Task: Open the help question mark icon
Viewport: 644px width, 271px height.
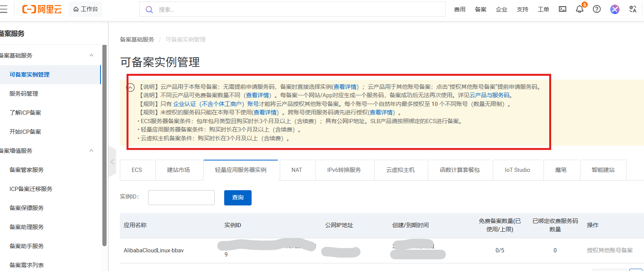Action: click(597, 9)
